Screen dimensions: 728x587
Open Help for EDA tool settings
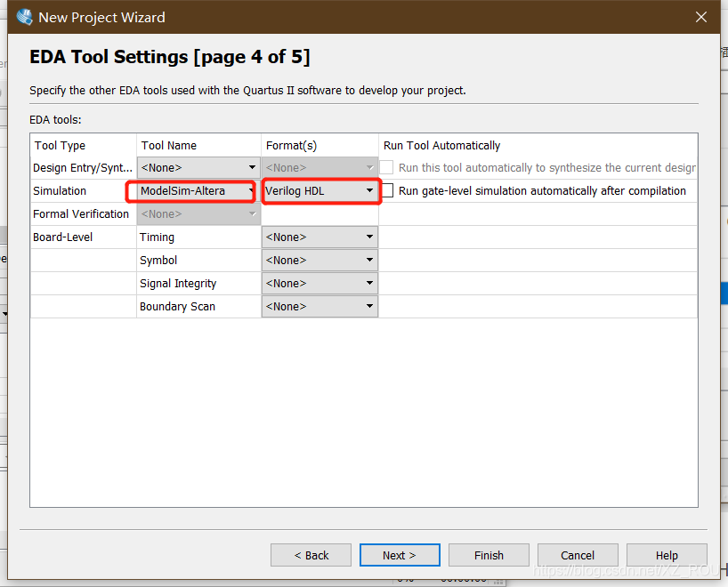[x=667, y=556]
